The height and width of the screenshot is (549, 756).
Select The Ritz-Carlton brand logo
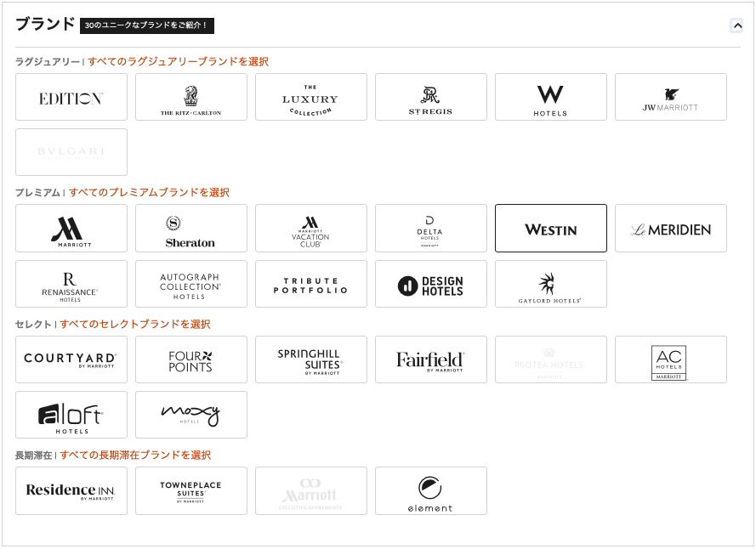[191, 97]
